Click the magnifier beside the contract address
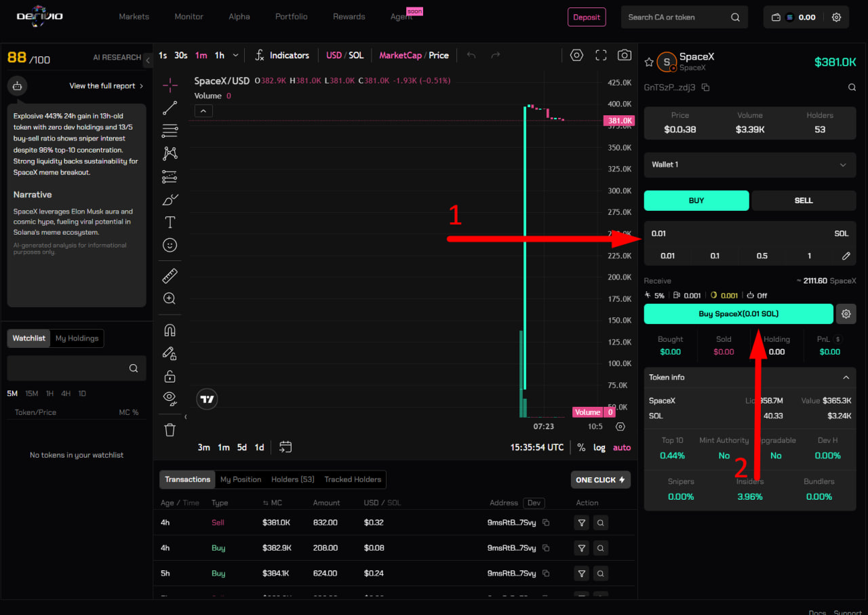 click(852, 87)
